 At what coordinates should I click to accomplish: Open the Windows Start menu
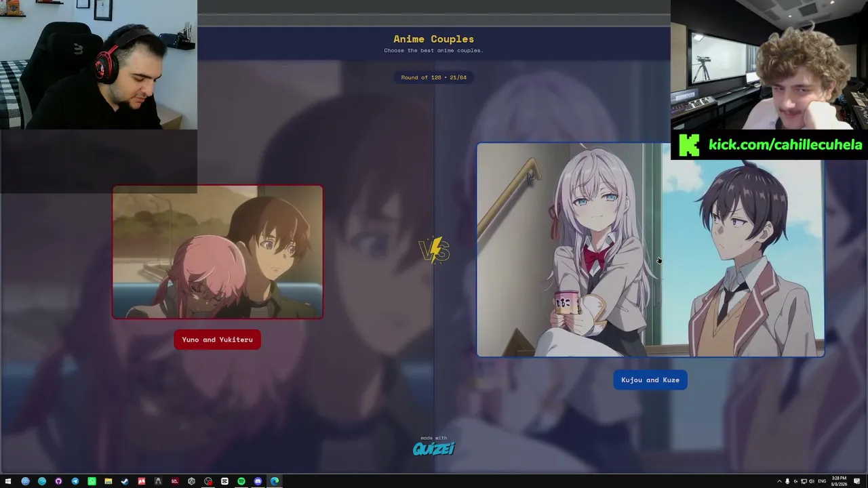pyautogui.click(x=9, y=481)
